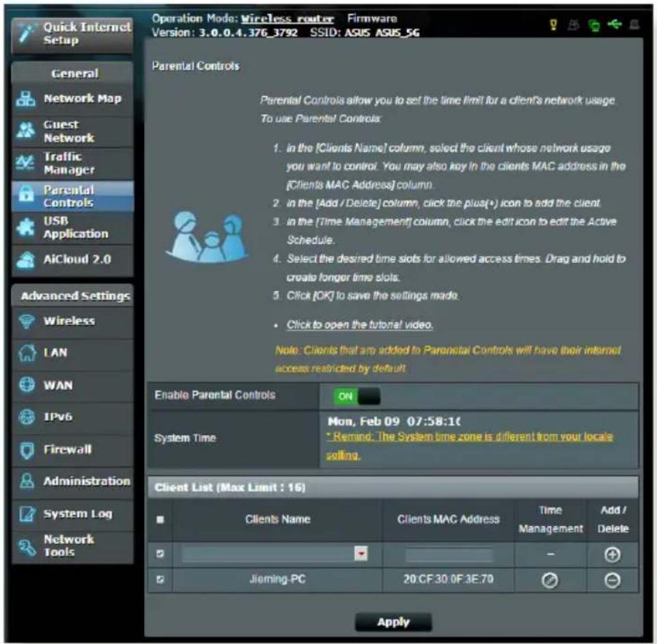This screenshot has width=657, height=644.
Task: Toggle checkbox in the new client row
Action: 160,554
